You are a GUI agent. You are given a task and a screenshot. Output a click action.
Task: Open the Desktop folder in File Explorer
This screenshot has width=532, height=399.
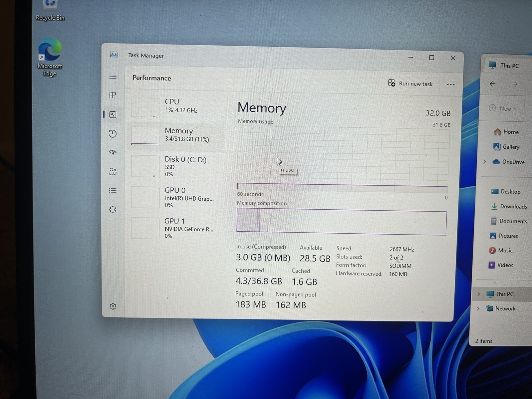[506, 192]
